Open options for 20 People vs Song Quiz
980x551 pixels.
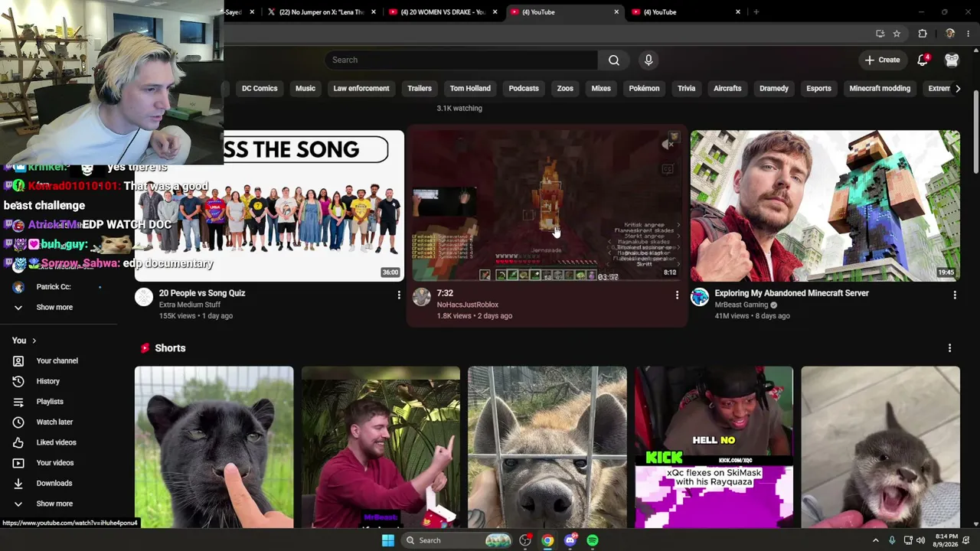point(399,295)
